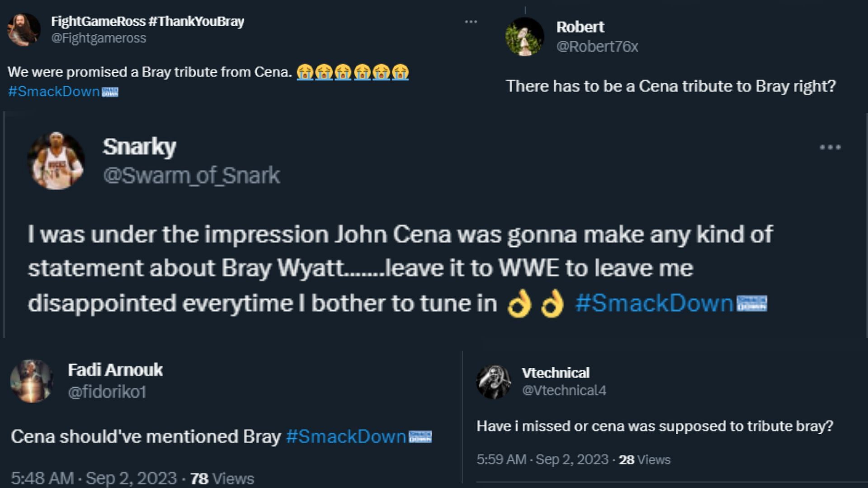Click the 28 Views count
The image size is (868, 488).
pos(644,460)
